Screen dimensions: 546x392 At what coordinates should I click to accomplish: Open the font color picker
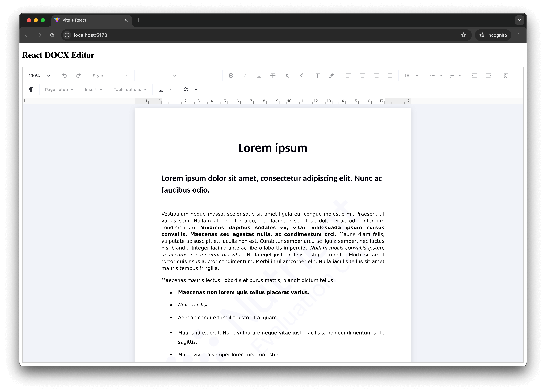318,75
